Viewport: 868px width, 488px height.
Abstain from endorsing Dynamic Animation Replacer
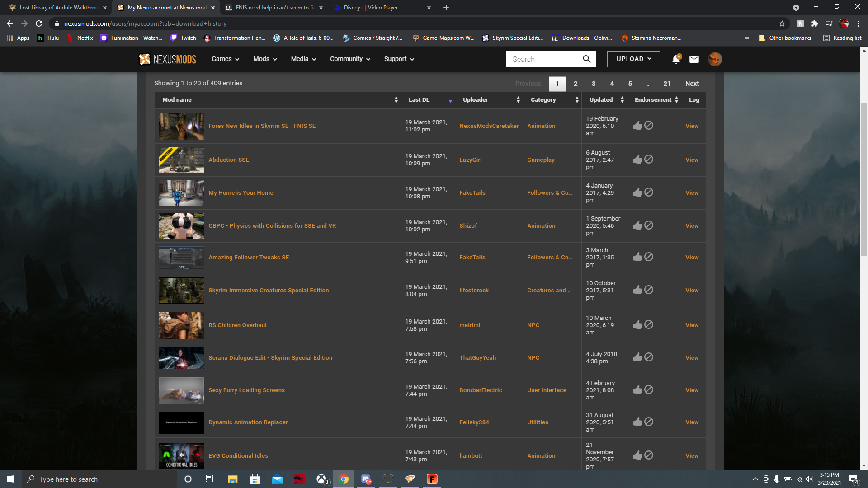649,422
